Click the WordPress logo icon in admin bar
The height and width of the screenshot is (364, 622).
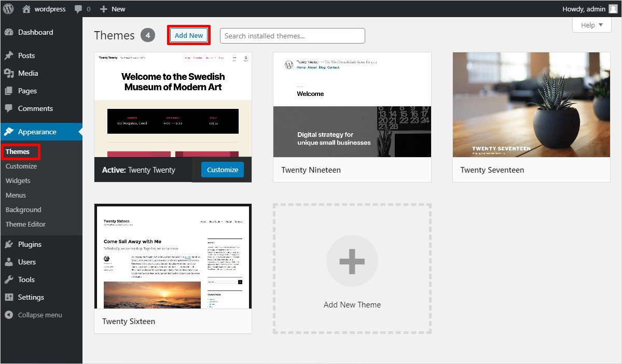point(9,9)
